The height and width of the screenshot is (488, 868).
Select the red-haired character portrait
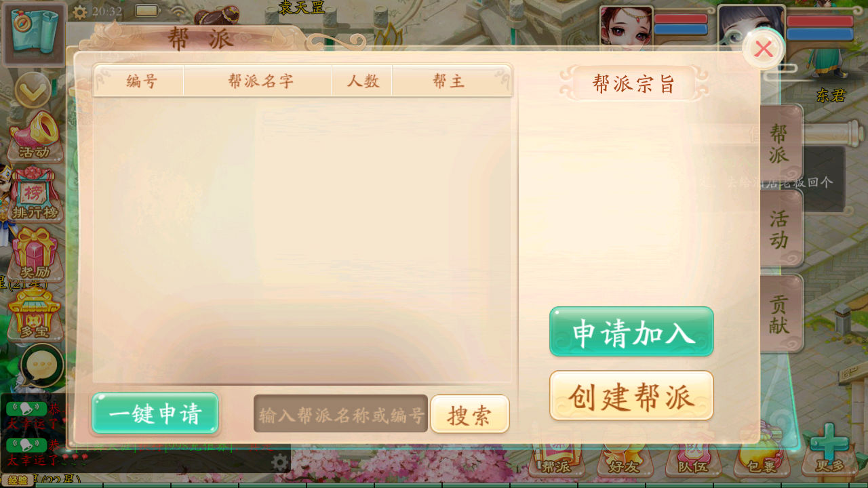tap(626, 28)
